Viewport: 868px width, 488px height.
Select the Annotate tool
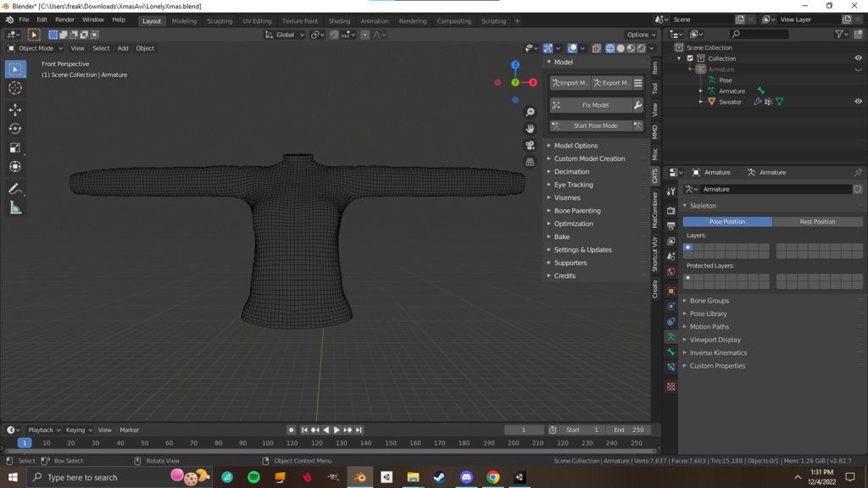(15, 189)
